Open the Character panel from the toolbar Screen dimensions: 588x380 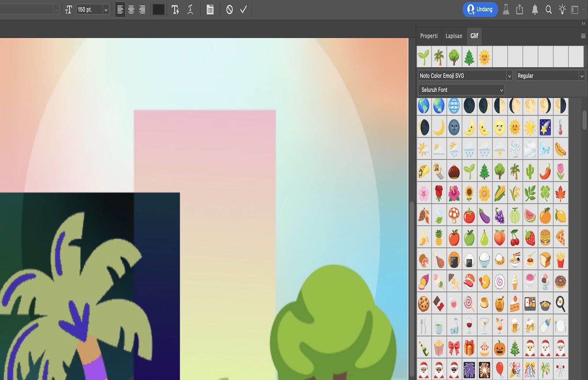(x=210, y=9)
